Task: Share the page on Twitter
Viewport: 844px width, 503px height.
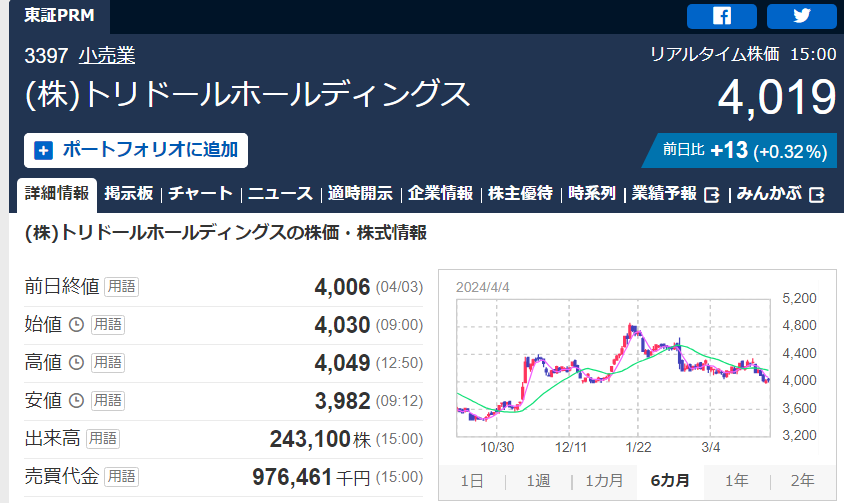Action: point(801,16)
